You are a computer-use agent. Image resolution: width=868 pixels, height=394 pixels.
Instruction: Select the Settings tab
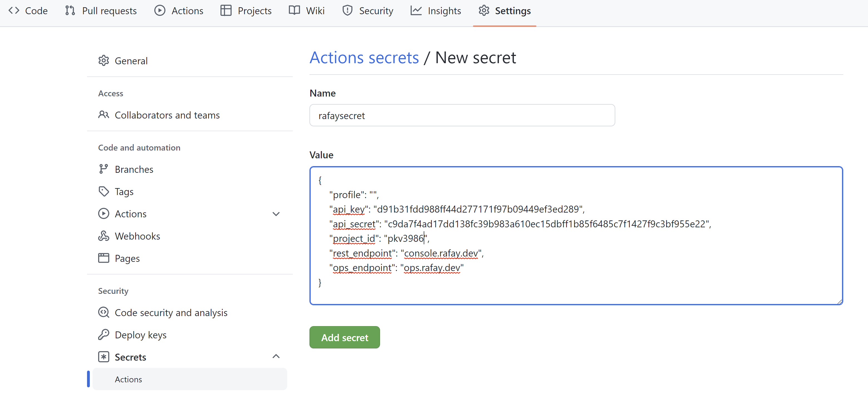[504, 11]
